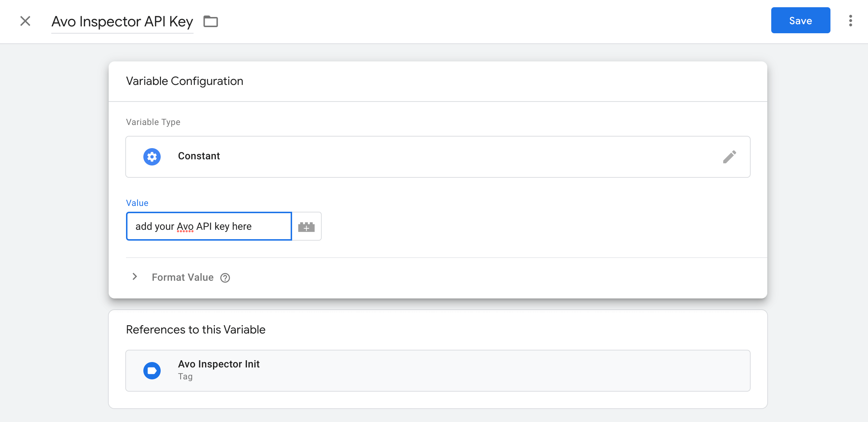Click the Constant variable type gear icon
The width and height of the screenshot is (868, 422).
click(152, 156)
